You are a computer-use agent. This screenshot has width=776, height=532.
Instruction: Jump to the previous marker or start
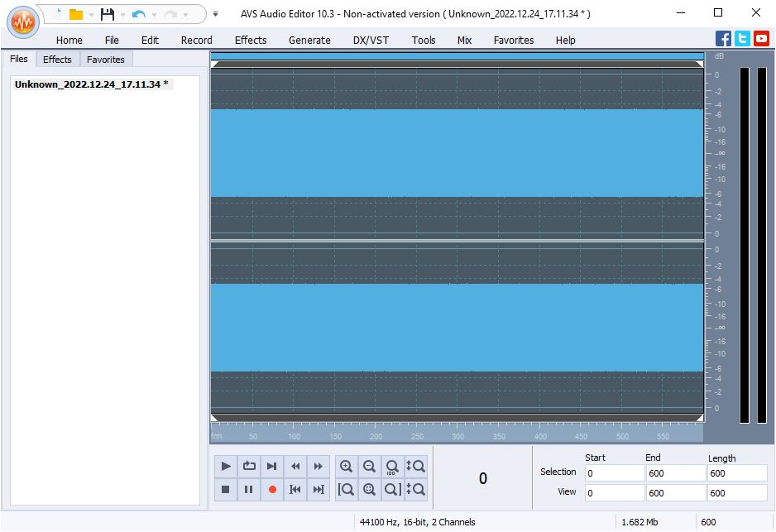pyautogui.click(x=295, y=490)
